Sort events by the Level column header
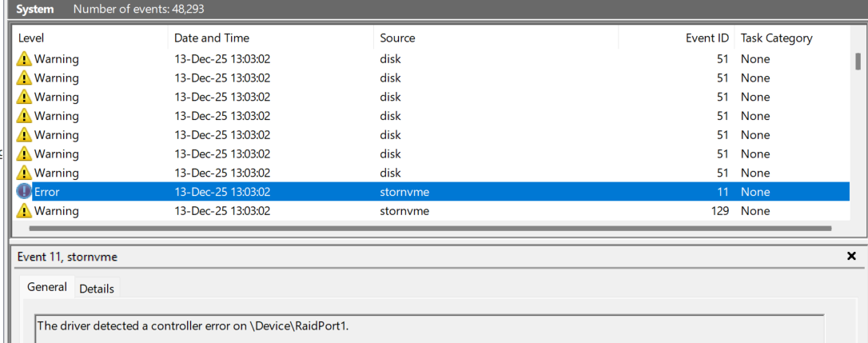The height and width of the screenshot is (343, 868). tap(32, 38)
